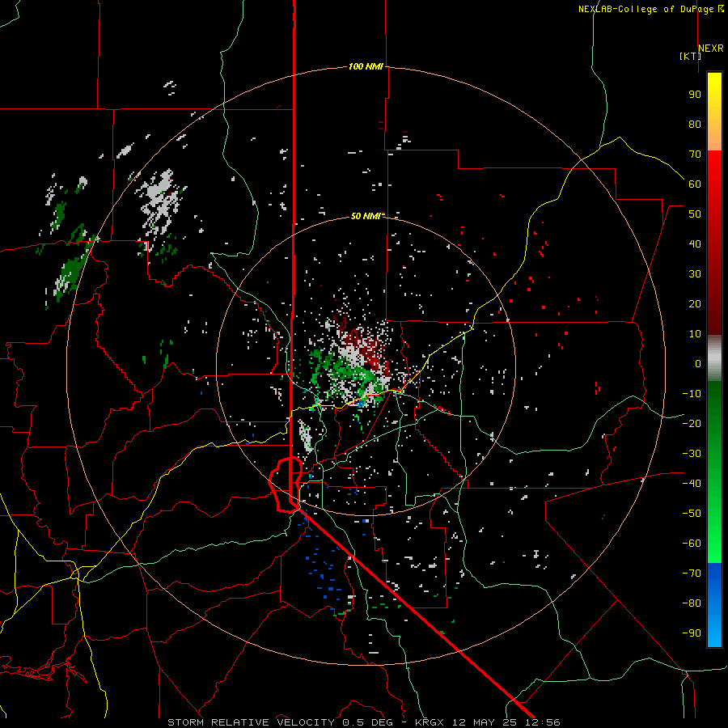Image resolution: width=728 pixels, height=728 pixels.
Task: Click the -80 value on the velocity scale
Action: [692, 603]
